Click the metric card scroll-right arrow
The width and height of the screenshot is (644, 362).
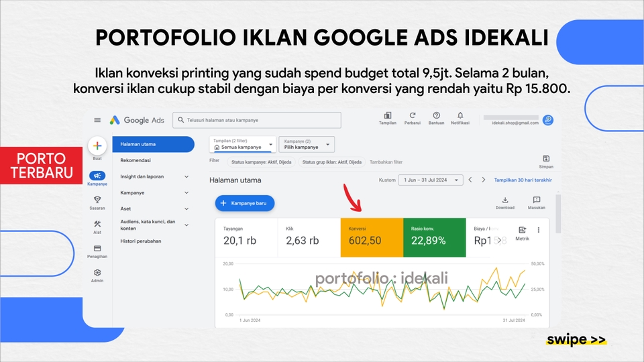pos(498,241)
